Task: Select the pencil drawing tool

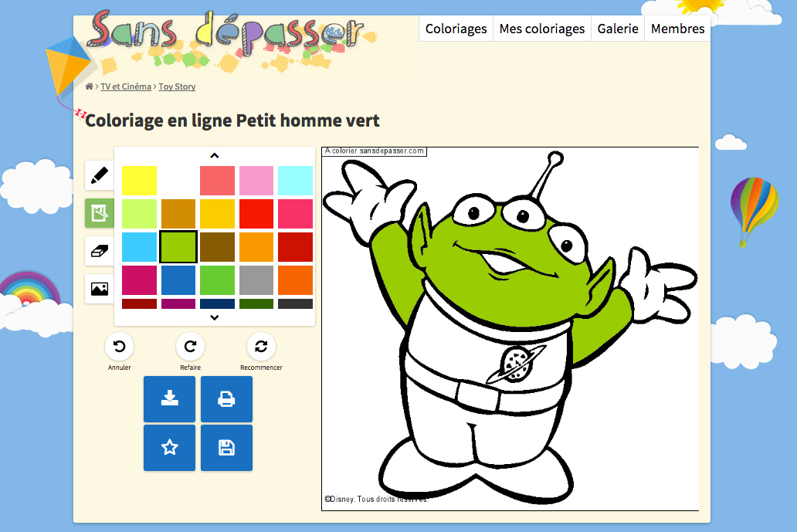Action: click(x=99, y=175)
